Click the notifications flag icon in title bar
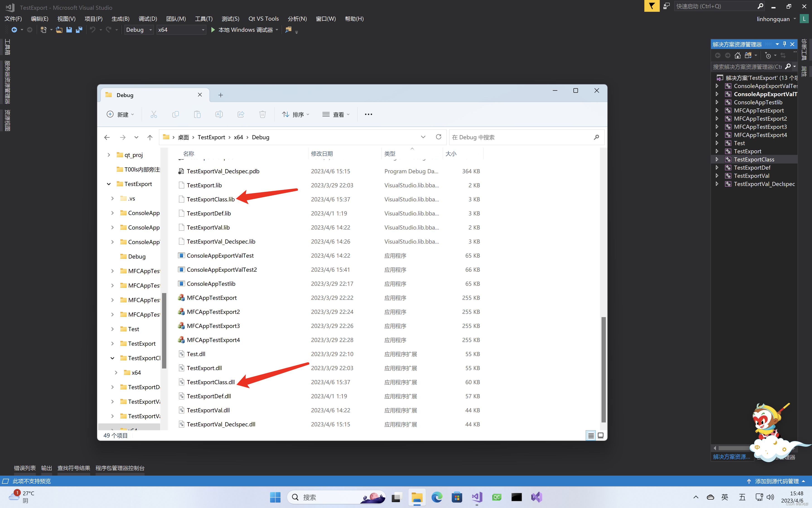 point(652,6)
